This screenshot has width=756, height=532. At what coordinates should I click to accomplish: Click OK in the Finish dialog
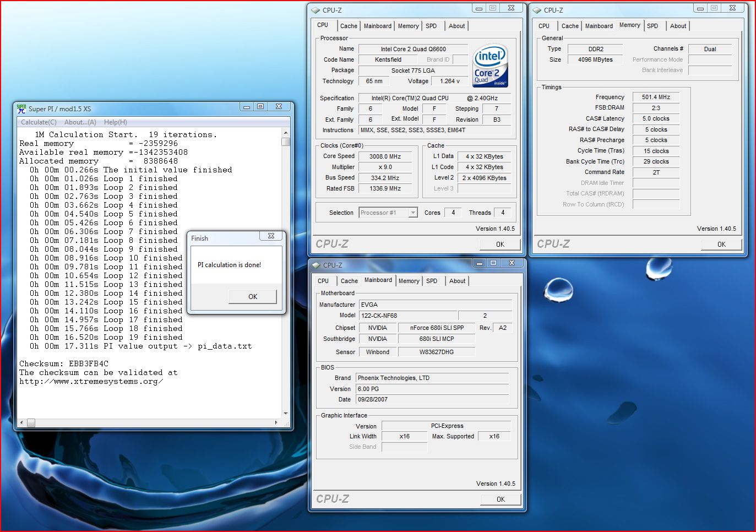coord(253,296)
